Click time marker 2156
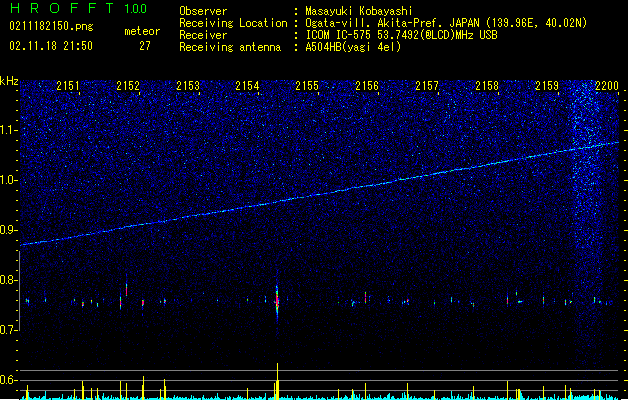Image resolution: width=629 pixels, height=400 pixels. click(367, 85)
